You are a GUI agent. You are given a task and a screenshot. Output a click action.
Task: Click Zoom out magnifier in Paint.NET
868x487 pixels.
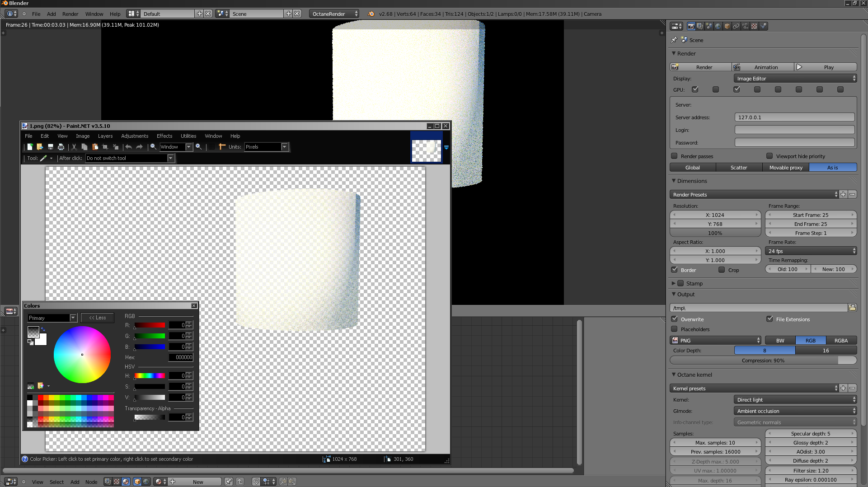tap(153, 147)
